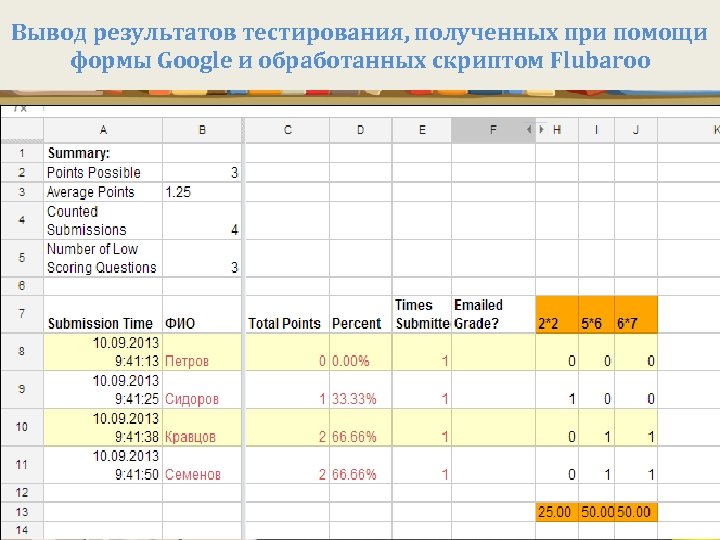Click the submission time 9:41:13 cell
This screenshot has width=720, height=540.
103,352
